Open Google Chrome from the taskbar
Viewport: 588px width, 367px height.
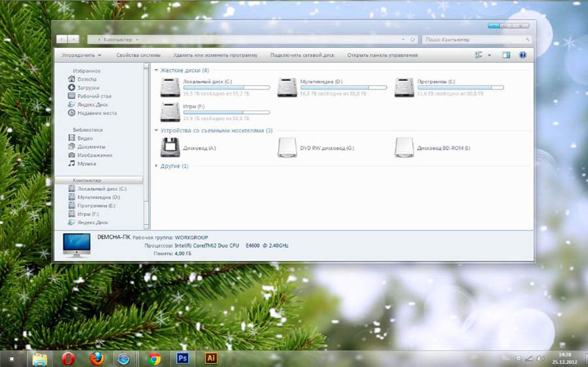pos(154,358)
